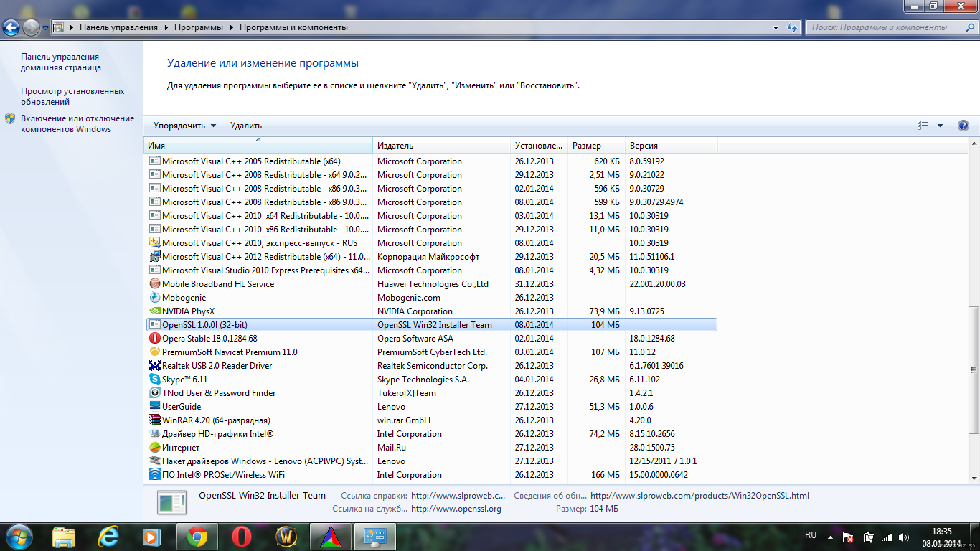Click the RU language indicator
Screen dimensions: 980x551
[x=811, y=535]
